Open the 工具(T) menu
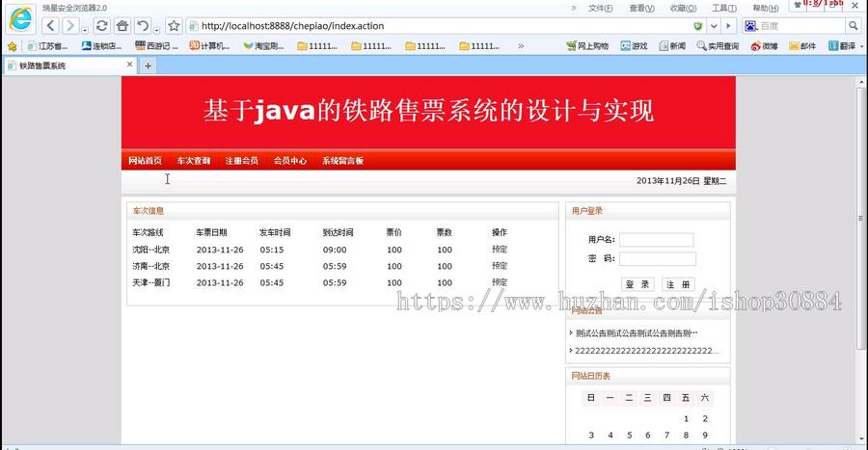868x450 pixels. click(724, 8)
